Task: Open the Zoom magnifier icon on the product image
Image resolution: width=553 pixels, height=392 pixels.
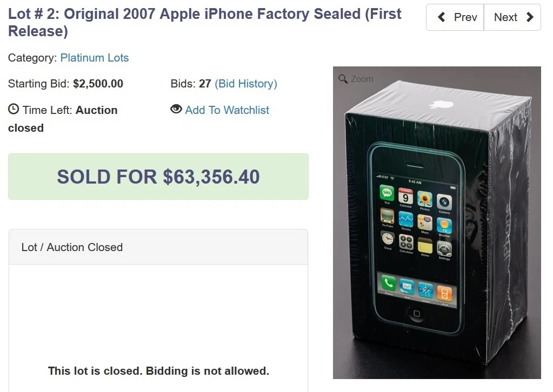Action: coord(343,79)
